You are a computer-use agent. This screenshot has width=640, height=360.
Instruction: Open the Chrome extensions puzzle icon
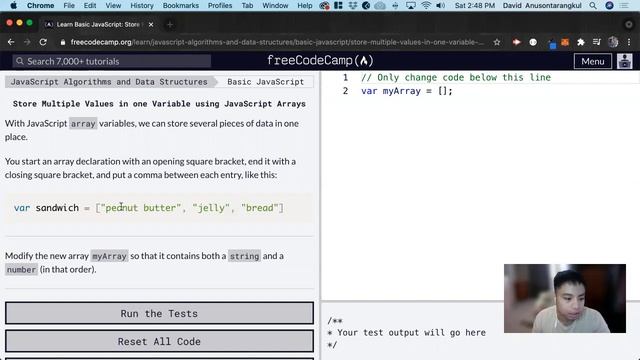(580, 42)
